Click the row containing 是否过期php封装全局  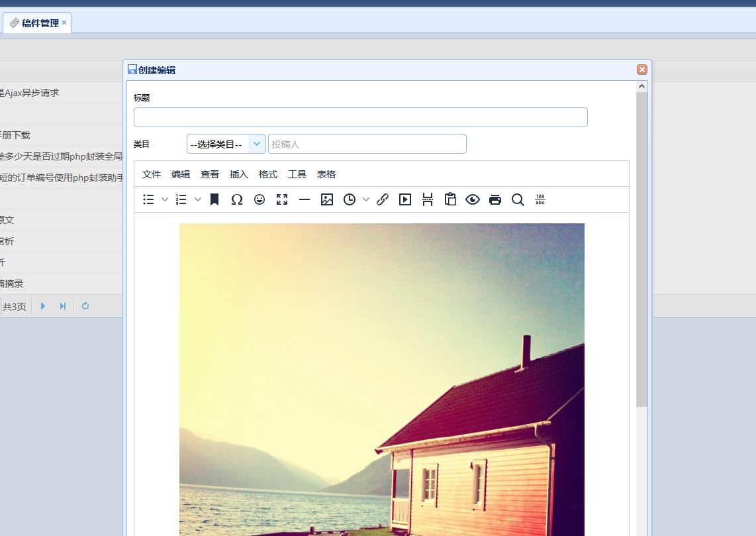(x=61, y=156)
